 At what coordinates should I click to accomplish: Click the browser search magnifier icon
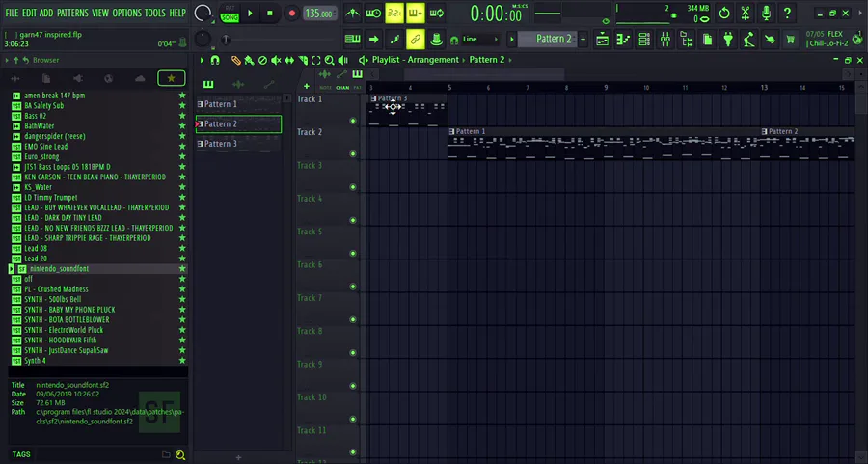pyautogui.click(x=180, y=454)
